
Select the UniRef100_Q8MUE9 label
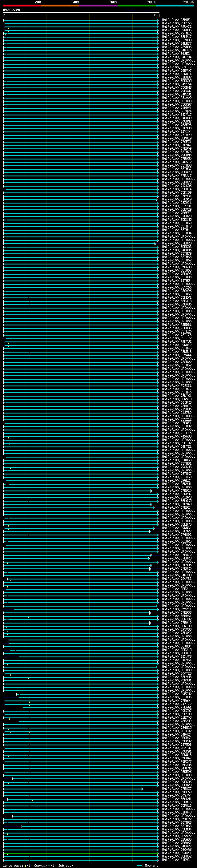coord(177,139)
